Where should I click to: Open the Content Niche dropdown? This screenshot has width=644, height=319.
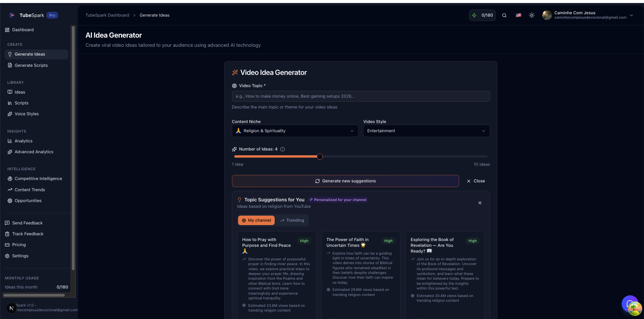(295, 131)
